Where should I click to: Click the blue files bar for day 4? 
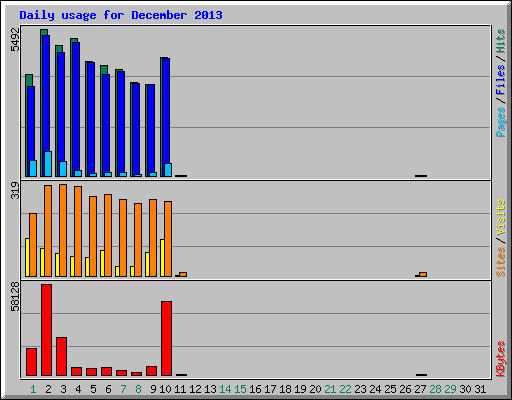[x=76, y=106]
